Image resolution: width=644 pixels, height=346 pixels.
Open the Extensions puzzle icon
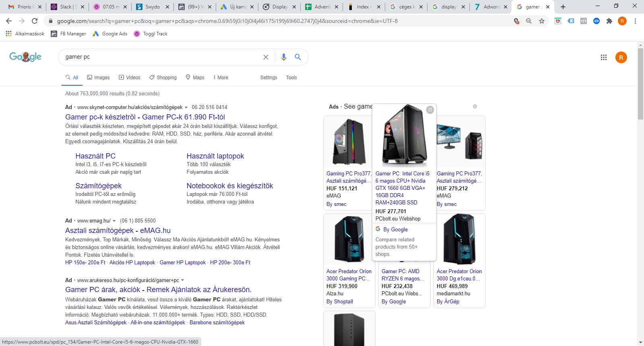tap(609, 21)
